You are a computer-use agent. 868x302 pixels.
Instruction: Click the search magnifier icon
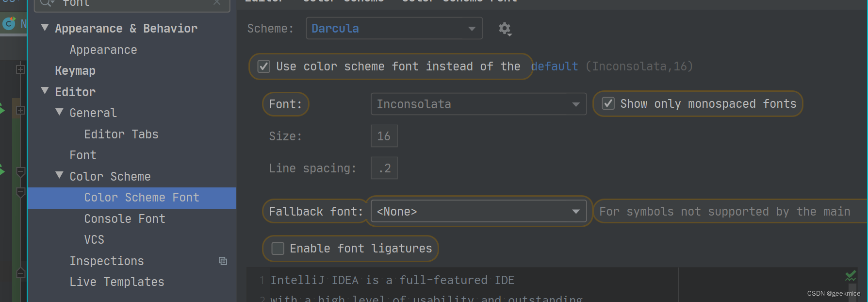[x=46, y=3]
